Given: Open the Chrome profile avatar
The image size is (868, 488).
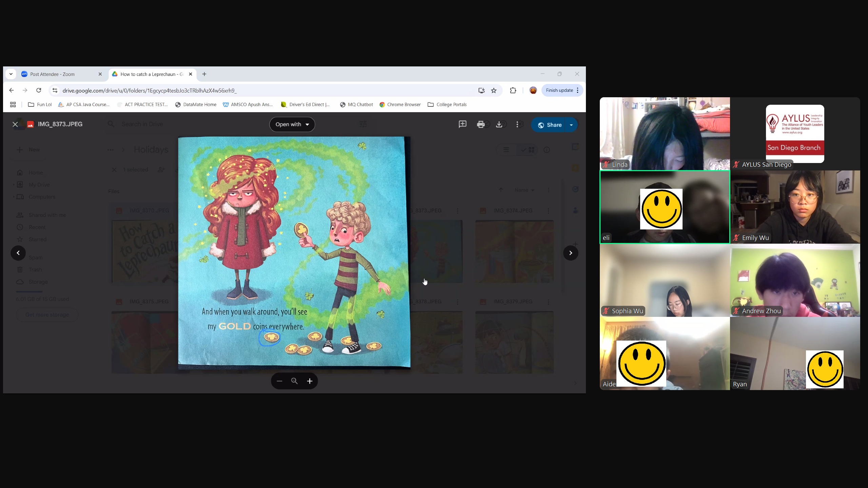Looking at the screenshot, I should pos(533,90).
